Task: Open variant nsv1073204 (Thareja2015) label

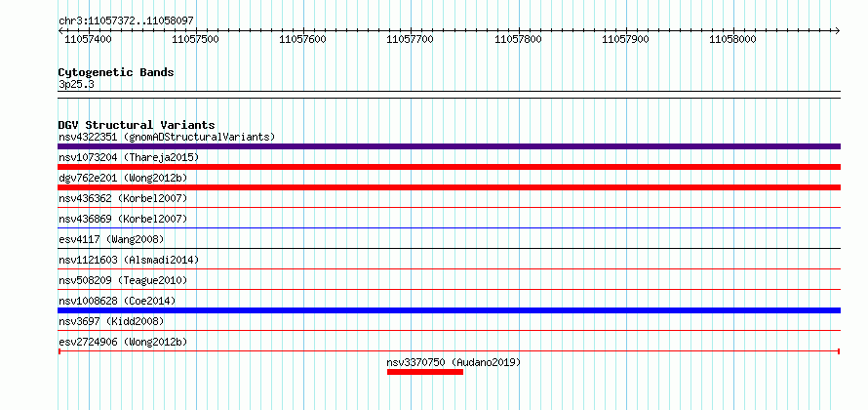Action: coord(129,157)
